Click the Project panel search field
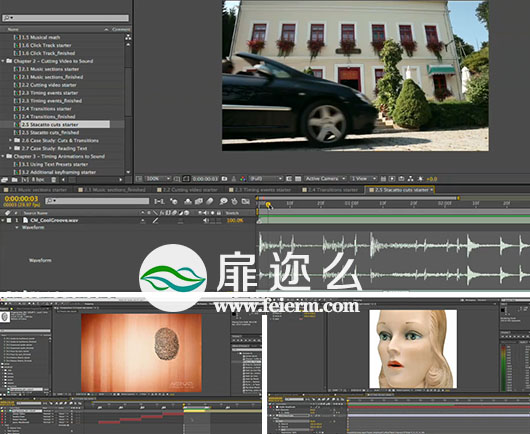The height and width of the screenshot is (434, 530). pos(65,18)
